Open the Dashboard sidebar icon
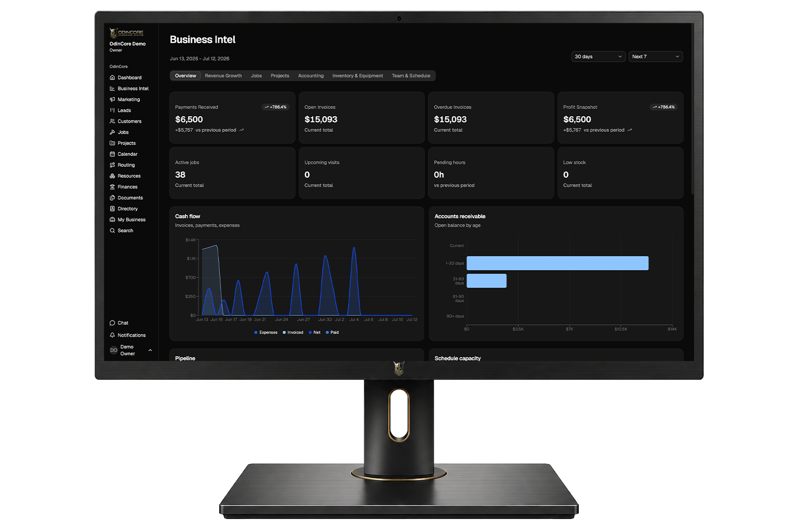Screen dimensions: 798x532 pos(112,77)
